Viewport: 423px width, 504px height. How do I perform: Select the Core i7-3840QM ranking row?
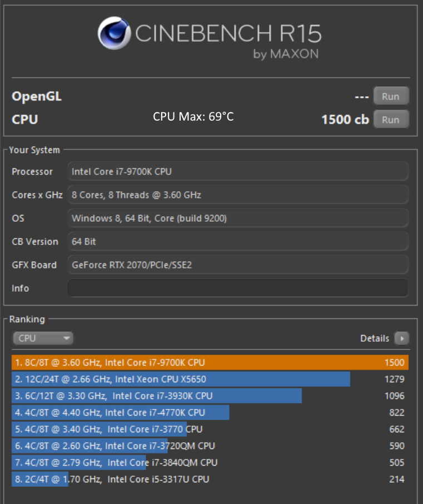pos(210,462)
